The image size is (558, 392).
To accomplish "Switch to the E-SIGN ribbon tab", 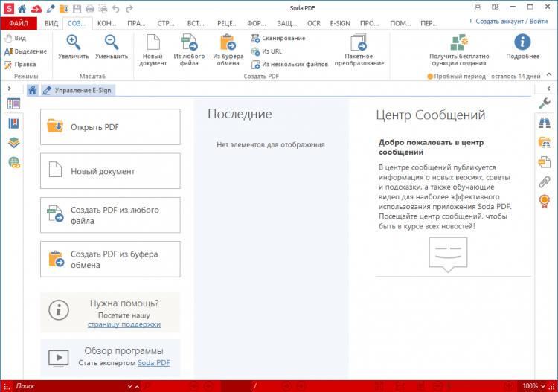I will (339, 23).
